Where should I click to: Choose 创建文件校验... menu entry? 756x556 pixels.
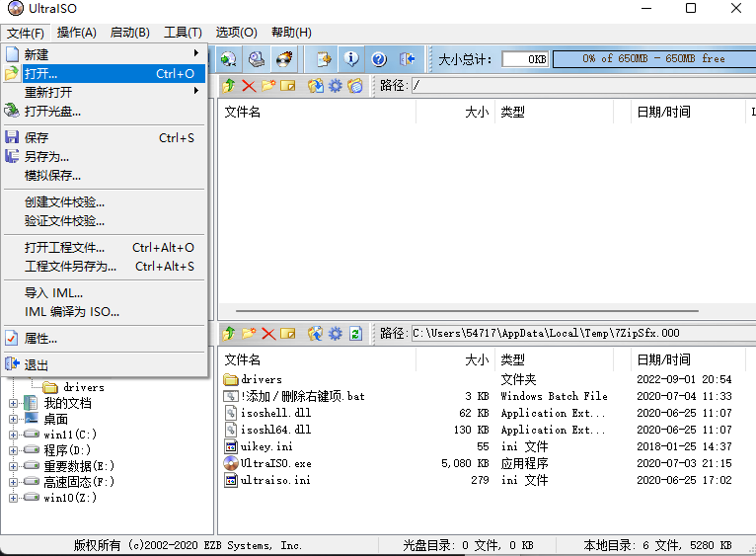coord(105,202)
